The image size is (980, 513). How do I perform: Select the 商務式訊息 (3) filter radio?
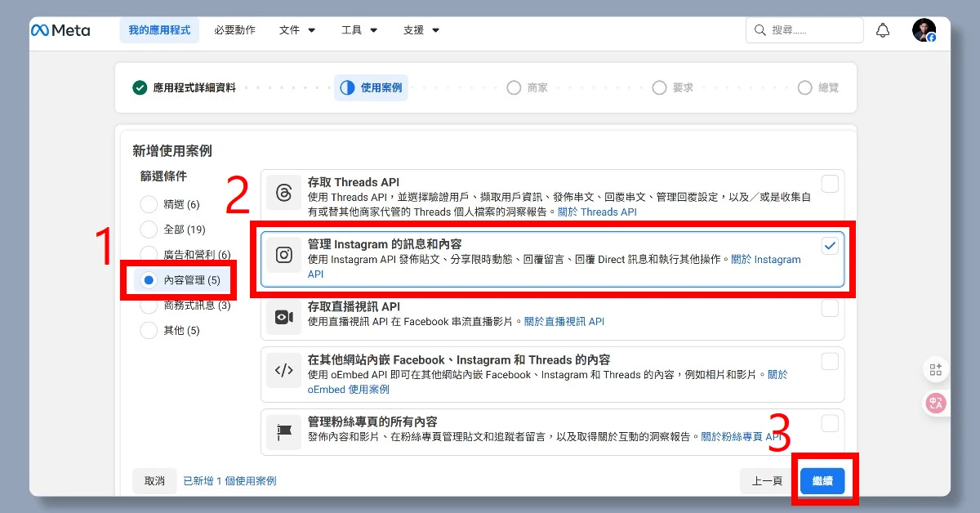click(x=149, y=306)
